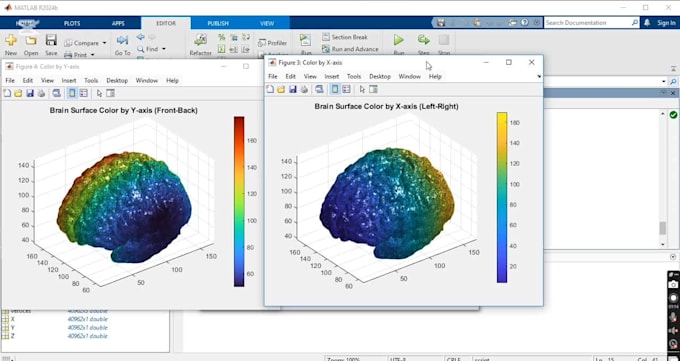
Task: Click the colorbar in Figure 3
Action: coord(502,197)
